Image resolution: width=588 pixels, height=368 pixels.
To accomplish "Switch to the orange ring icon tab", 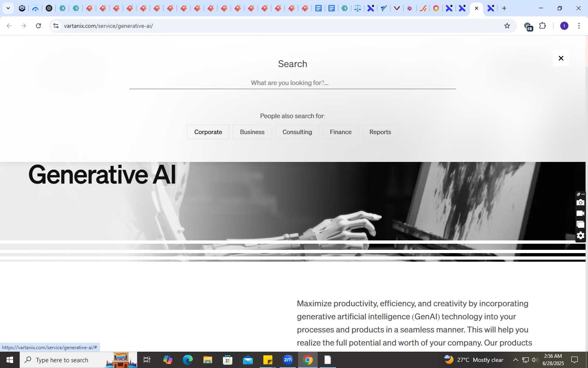I will point(436,8).
